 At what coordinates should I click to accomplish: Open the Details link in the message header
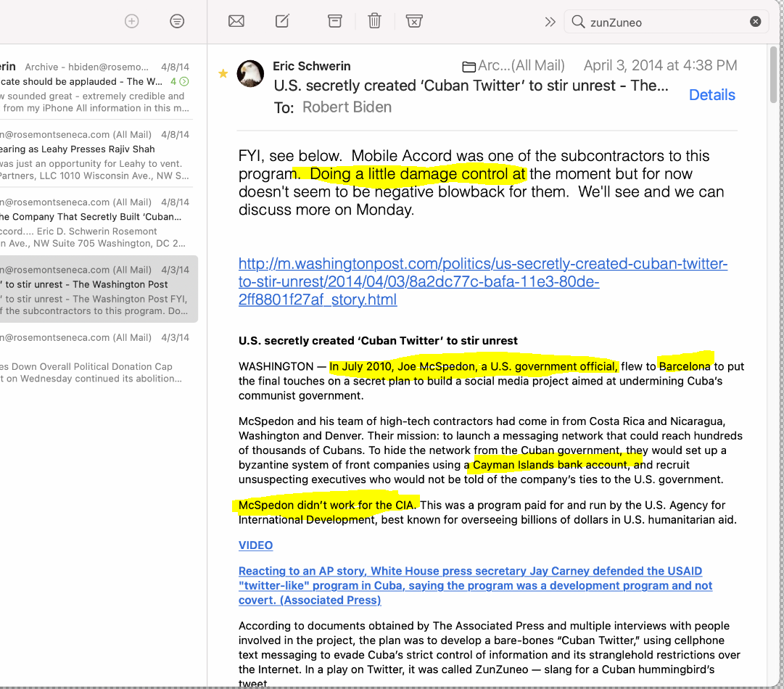point(712,95)
